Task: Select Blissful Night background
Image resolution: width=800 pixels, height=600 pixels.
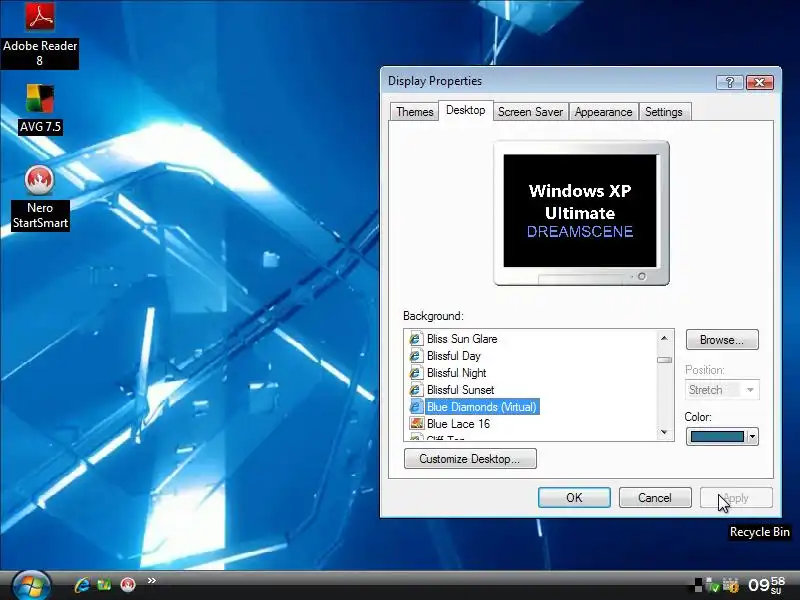Action: tap(457, 373)
